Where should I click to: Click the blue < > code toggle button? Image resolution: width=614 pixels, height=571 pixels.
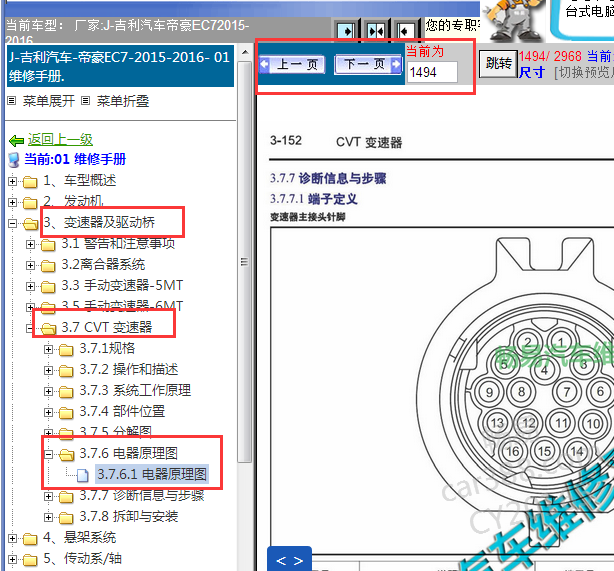pos(289,560)
